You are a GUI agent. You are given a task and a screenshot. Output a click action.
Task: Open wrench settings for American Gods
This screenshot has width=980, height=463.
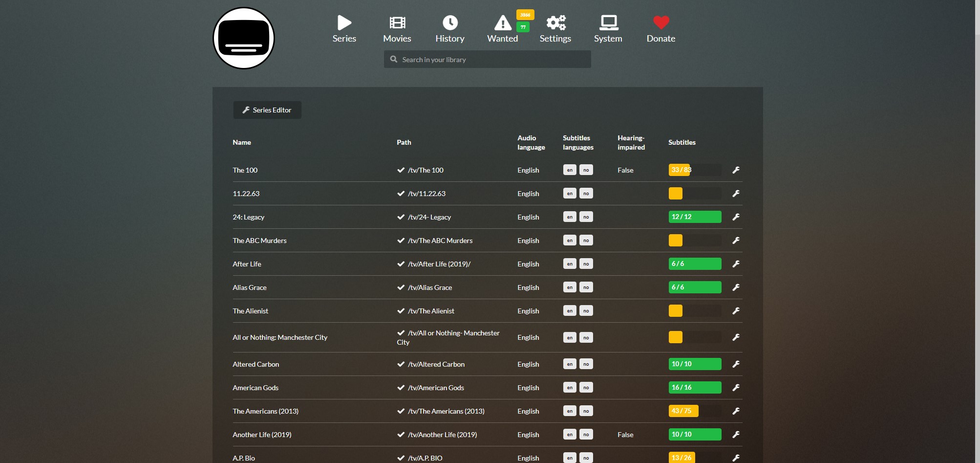[x=736, y=388]
